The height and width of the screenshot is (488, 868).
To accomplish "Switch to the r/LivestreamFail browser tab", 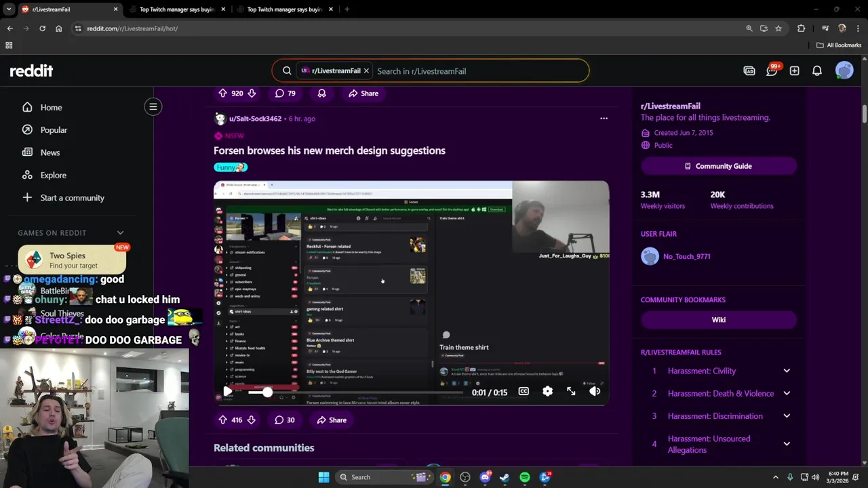I will point(68,9).
